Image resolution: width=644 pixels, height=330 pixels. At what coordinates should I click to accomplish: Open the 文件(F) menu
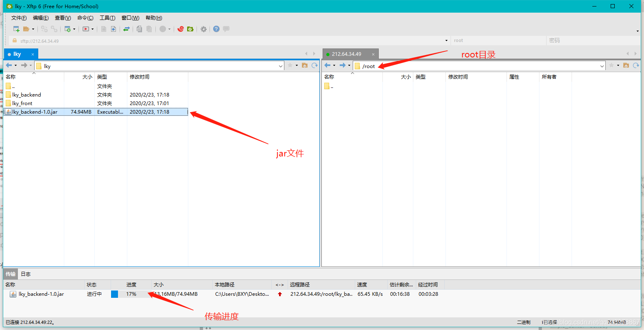19,18
